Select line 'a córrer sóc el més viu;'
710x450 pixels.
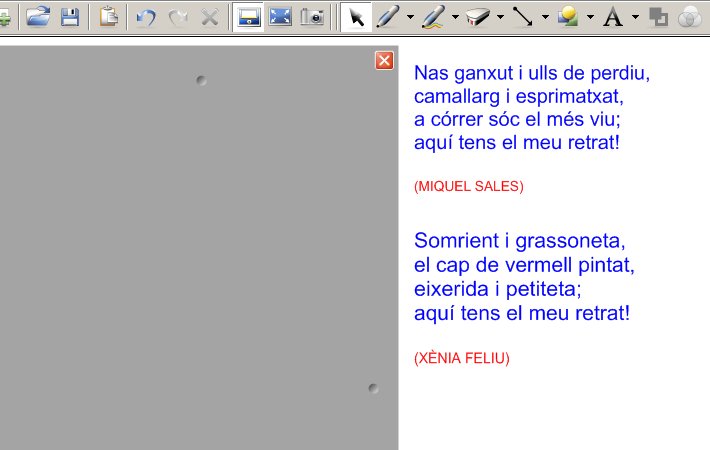click(x=517, y=120)
